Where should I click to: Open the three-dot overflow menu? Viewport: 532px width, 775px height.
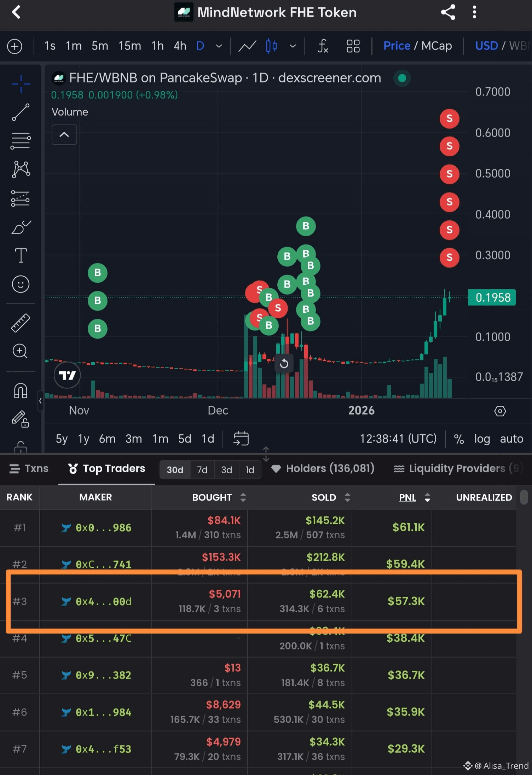pyautogui.click(x=474, y=12)
